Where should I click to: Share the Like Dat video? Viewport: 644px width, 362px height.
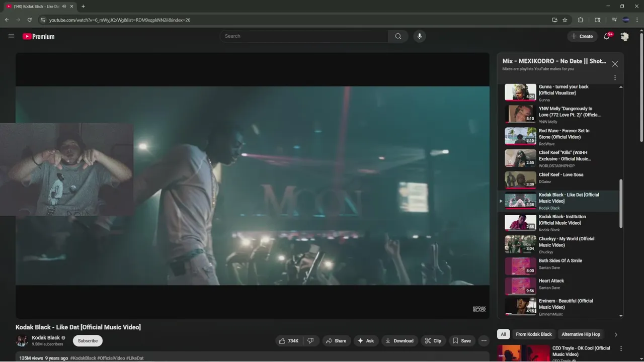336,341
